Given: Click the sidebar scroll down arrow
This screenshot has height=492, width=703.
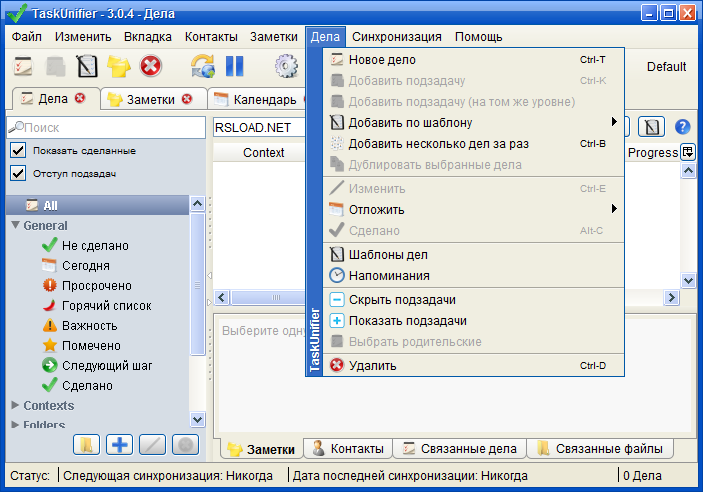Looking at the screenshot, I should [x=197, y=419].
